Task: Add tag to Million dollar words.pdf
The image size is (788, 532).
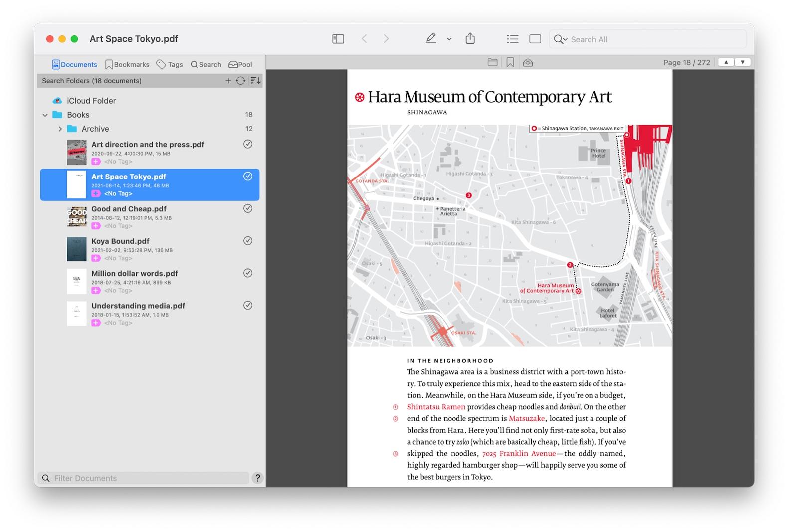Action: [96, 290]
